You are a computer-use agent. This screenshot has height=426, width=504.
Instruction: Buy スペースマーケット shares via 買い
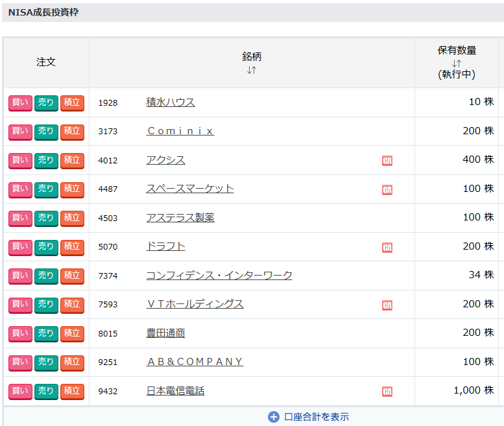[x=20, y=190]
